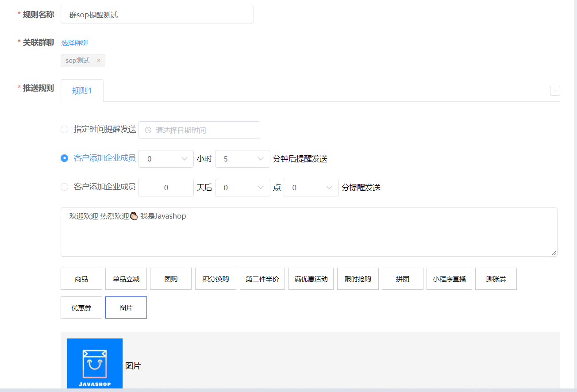Click the 积分换购 button
The image size is (577, 392).
click(215, 279)
